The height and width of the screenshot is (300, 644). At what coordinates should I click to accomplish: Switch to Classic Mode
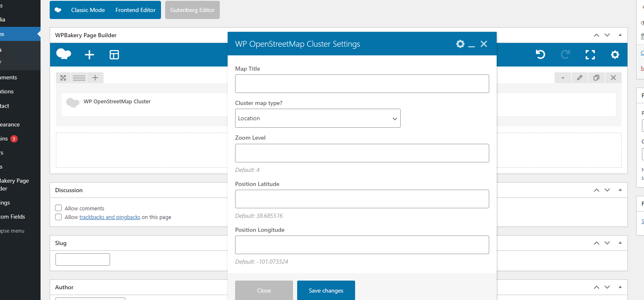[x=88, y=10]
